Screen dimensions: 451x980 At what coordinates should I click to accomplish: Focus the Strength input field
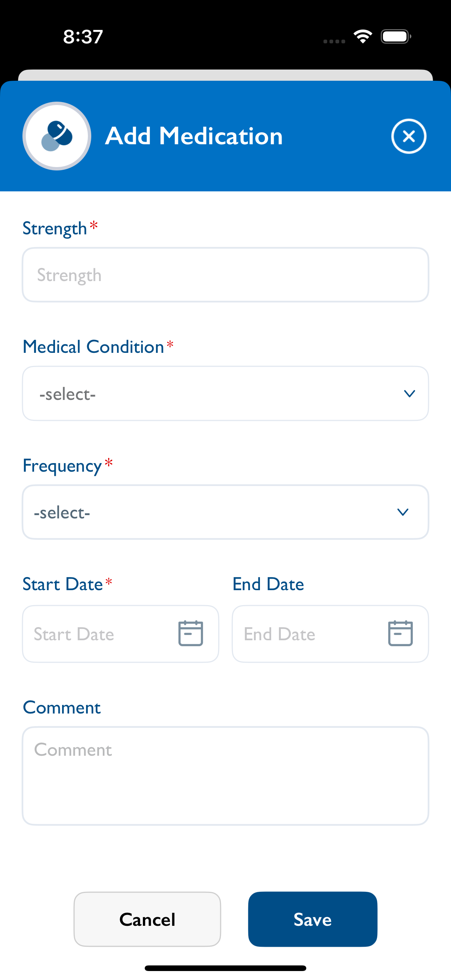click(x=225, y=275)
